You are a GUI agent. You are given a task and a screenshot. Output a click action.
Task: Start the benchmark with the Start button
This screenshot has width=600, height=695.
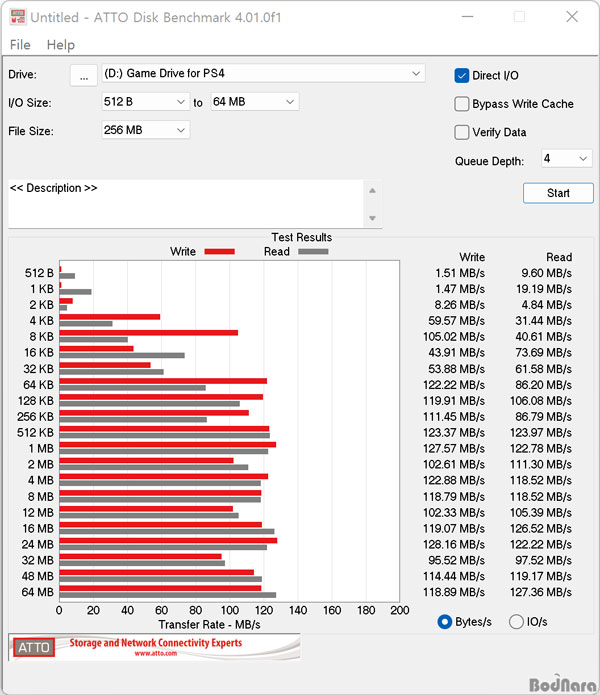point(558,193)
